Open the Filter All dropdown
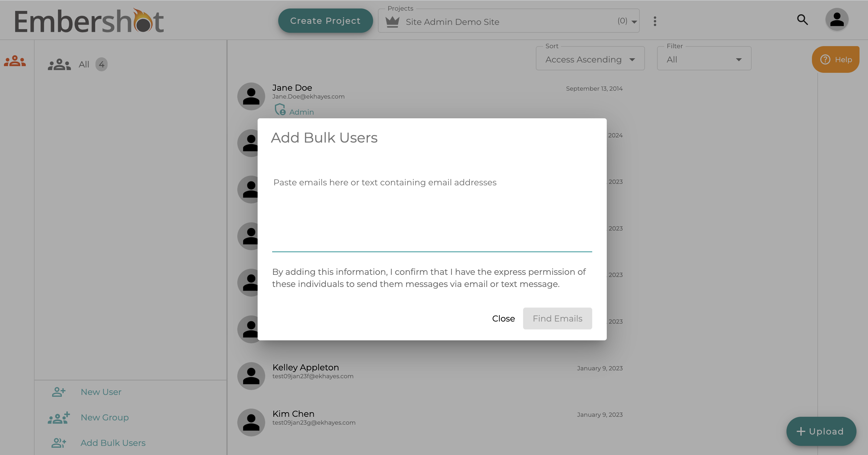The height and width of the screenshot is (455, 868). coord(703,60)
